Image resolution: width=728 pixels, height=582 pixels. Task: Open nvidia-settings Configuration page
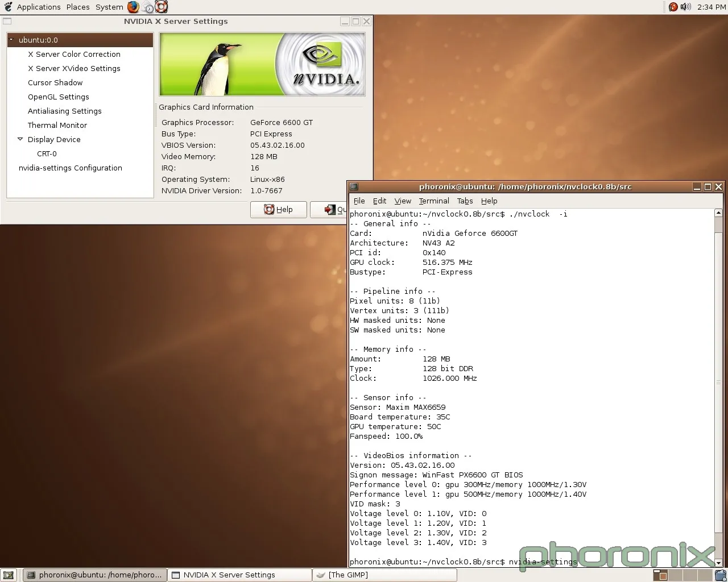tap(71, 168)
